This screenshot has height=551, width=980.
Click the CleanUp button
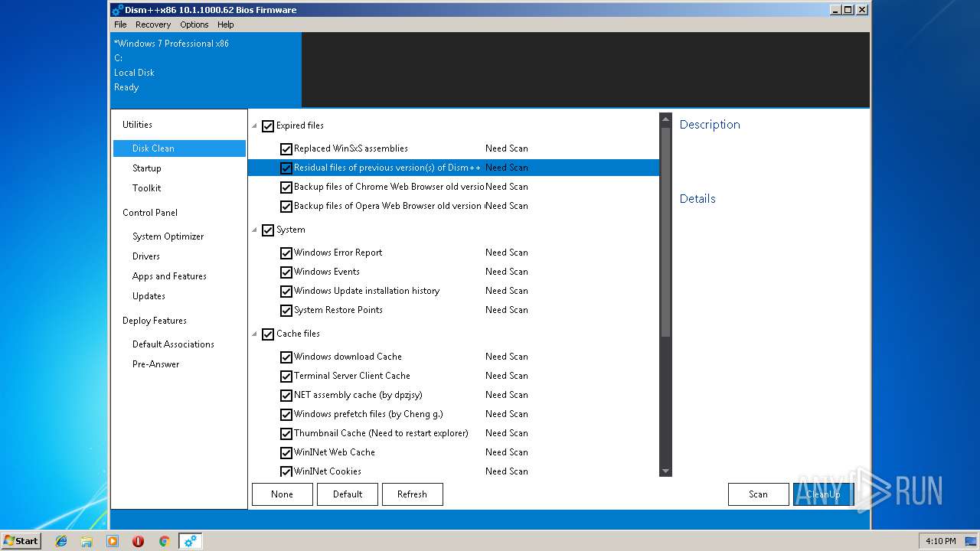(x=823, y=494)
